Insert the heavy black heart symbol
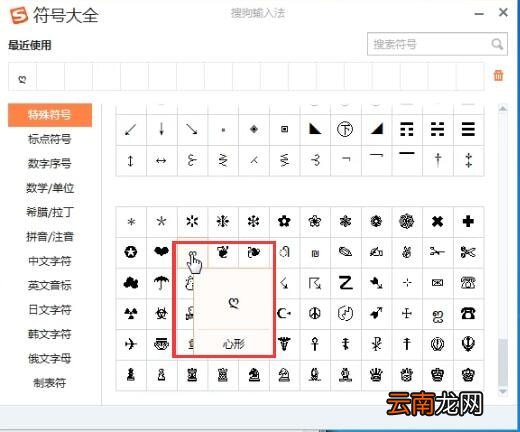Image resolution: width=520 pixels, height=432 pixels. pyautogui.click(x=161, y=251)
